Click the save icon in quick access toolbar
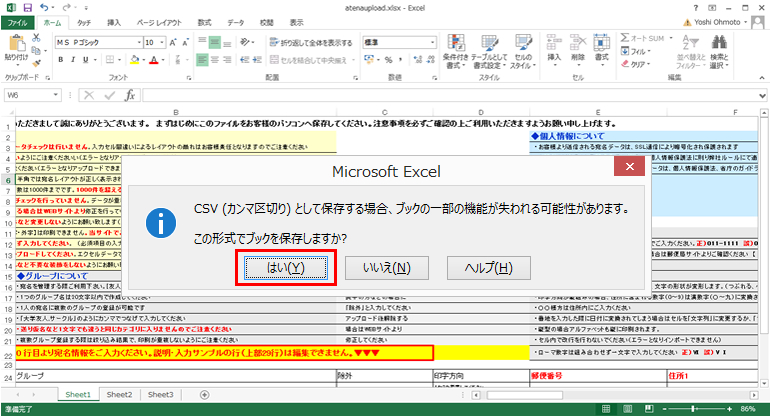Viewport: 770px width, 417px height. coord(29,6)
